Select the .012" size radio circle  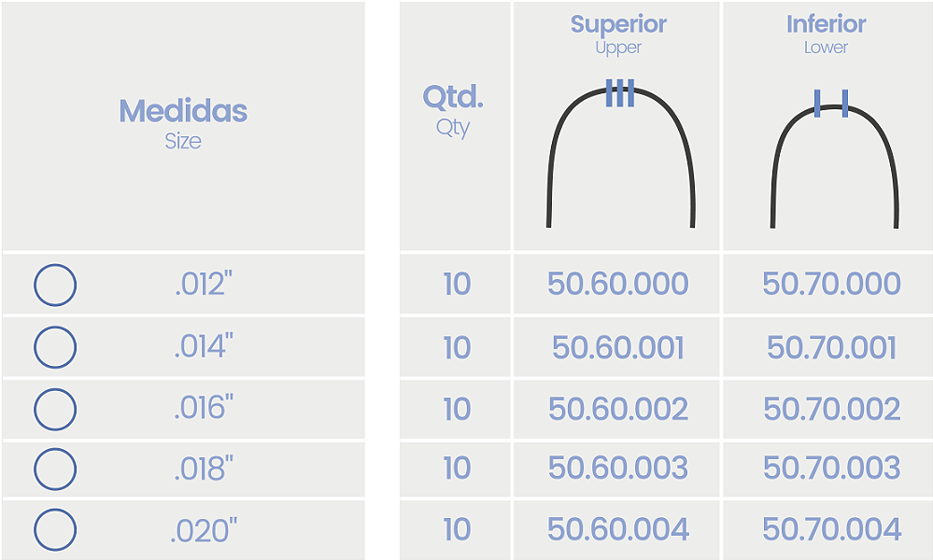[55, 285]
